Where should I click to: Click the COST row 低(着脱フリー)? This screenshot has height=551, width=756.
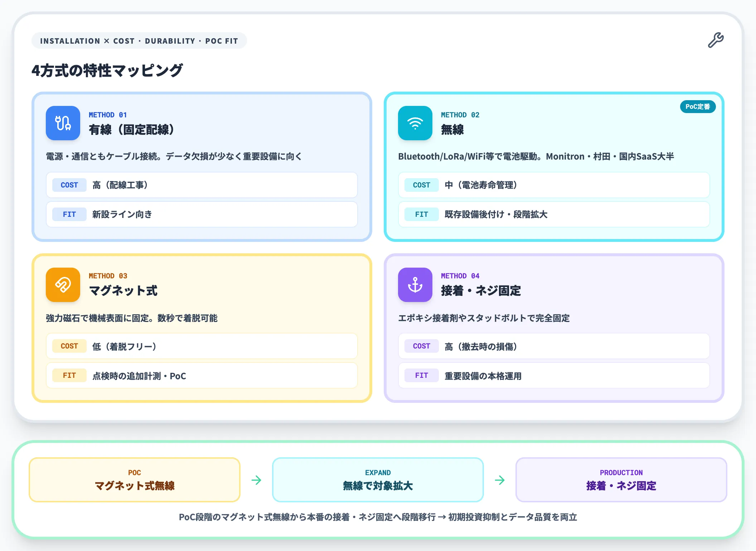pos(202,346)
